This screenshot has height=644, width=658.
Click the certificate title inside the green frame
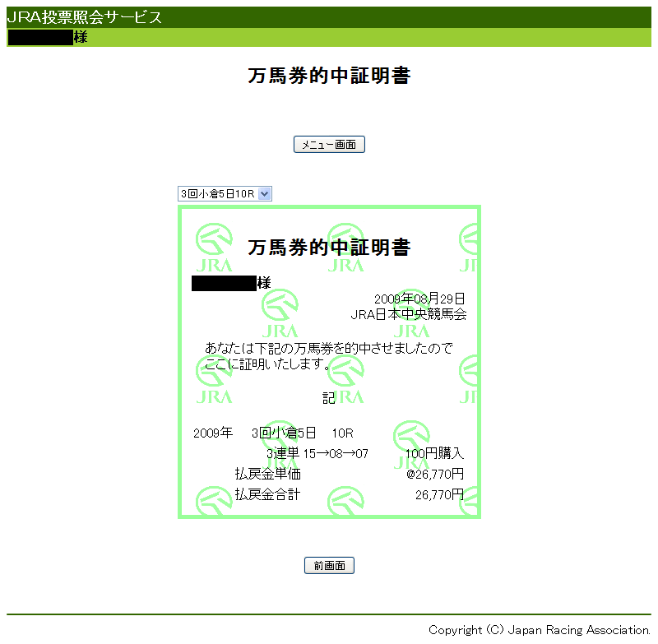pyautogui.click(x=329, y=247)
